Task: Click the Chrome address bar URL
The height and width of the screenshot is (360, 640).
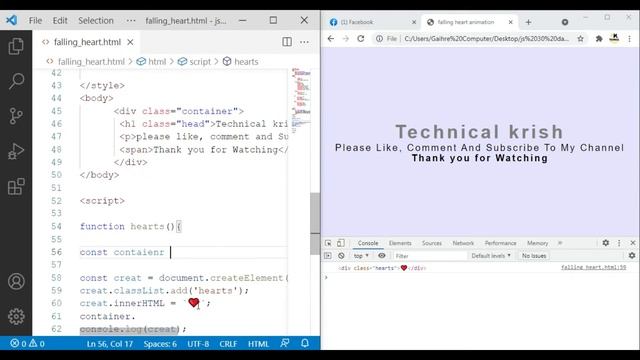Action: pos(487,39)
